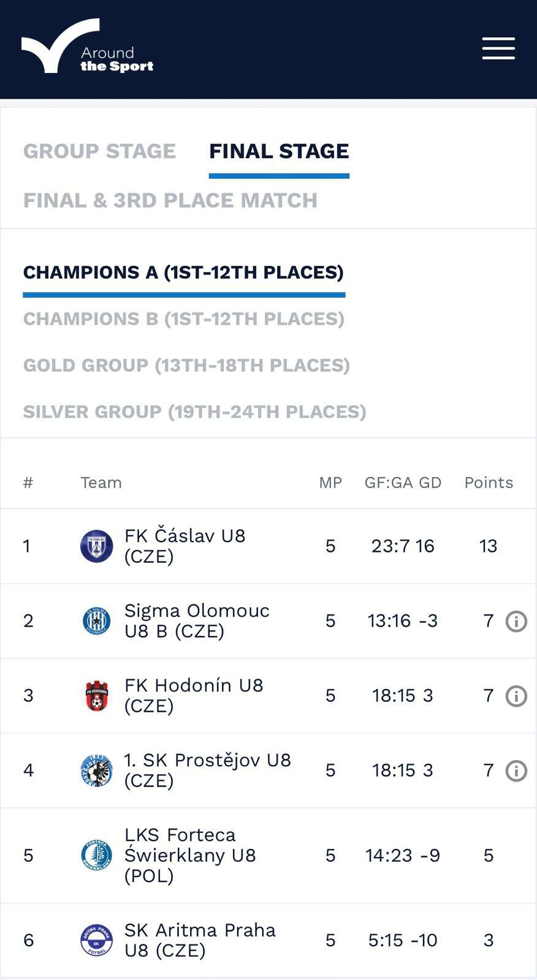This screenshot has height=980, width=537.
Task: Click the Sigma Olomouc club crest
Action: (x=97, y=621)
